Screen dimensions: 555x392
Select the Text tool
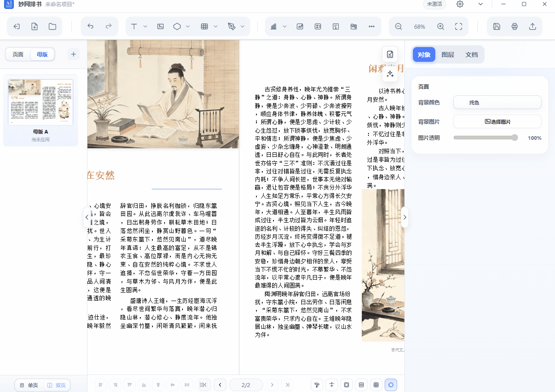134,26
